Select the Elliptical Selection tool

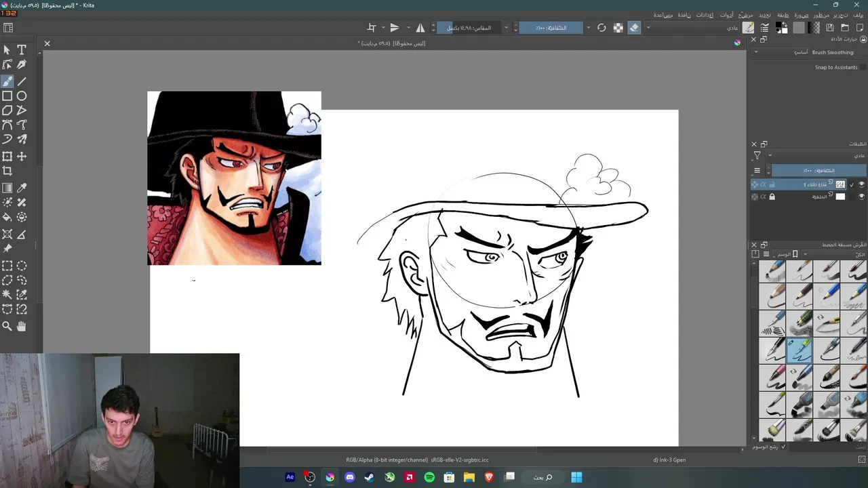pos(22,266)
